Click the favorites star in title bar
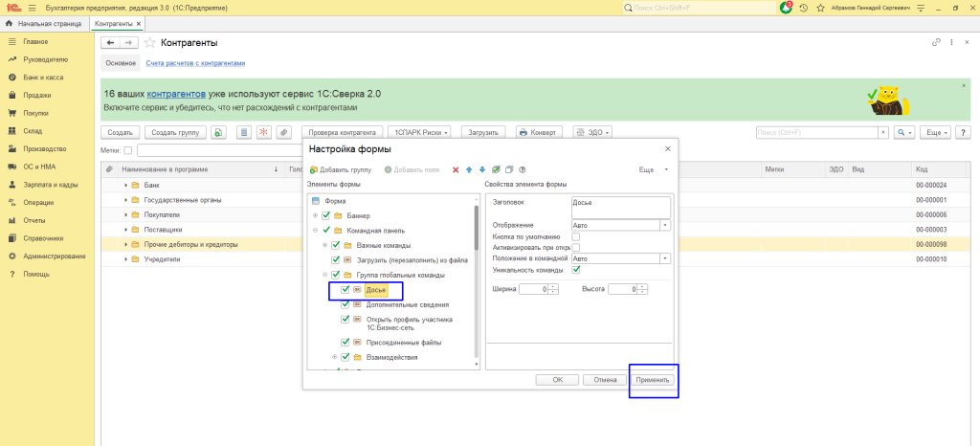This screenshot has height=446, width=980. click(x=818, y=7)
